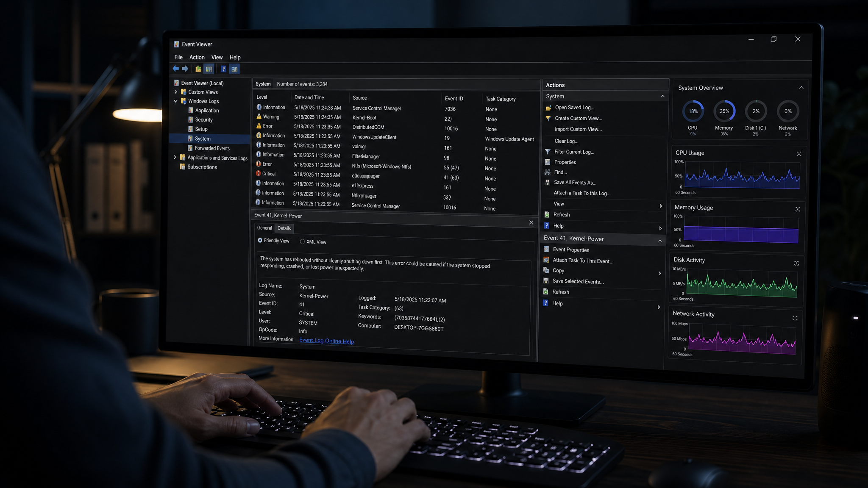Sort by the Date and Time column header
This screenshot has height=488, width=868.
309,97
